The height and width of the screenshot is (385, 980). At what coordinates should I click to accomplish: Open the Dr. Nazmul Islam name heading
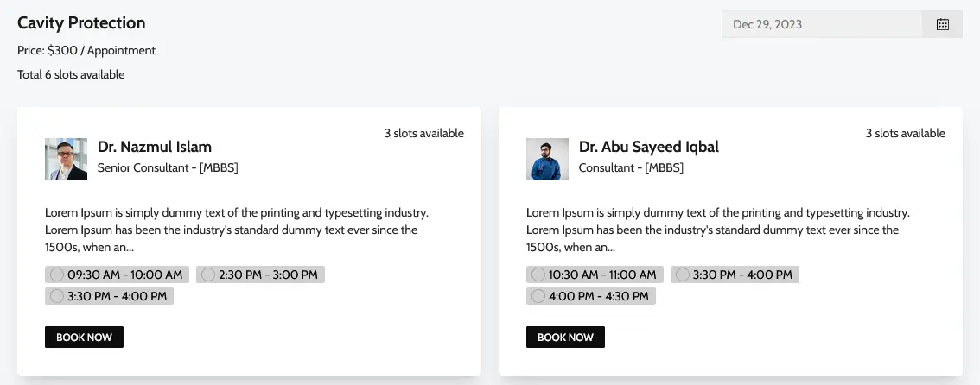pos(155,147)
